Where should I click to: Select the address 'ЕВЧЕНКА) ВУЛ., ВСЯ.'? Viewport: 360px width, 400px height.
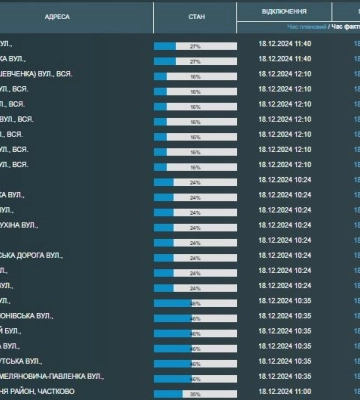pyautogui.click(x=36, y=74)
